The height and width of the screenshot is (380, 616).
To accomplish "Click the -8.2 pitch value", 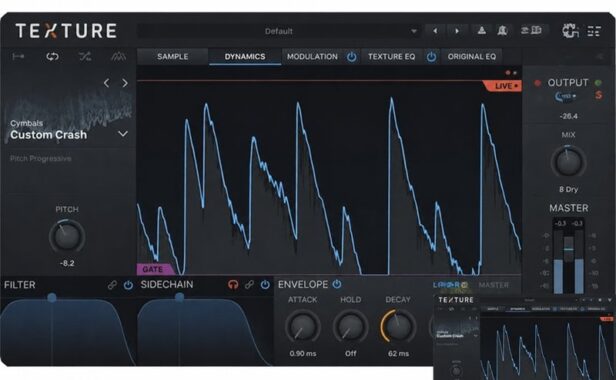I will (67, 263).
